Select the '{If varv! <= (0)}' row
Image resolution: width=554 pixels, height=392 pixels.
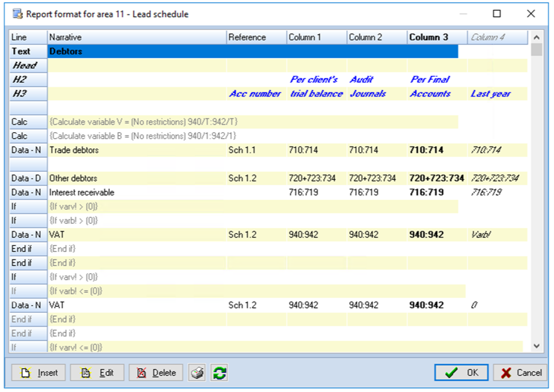point(285,347)
